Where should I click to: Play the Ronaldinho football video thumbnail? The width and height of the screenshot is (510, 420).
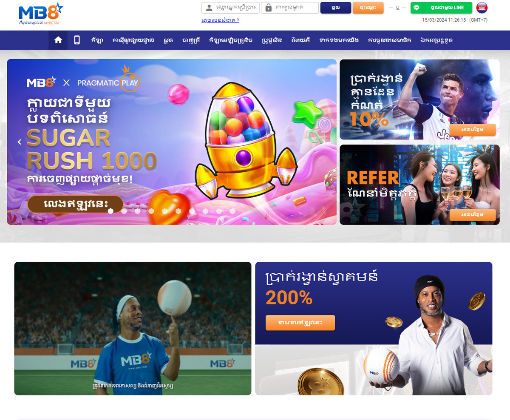133,329
